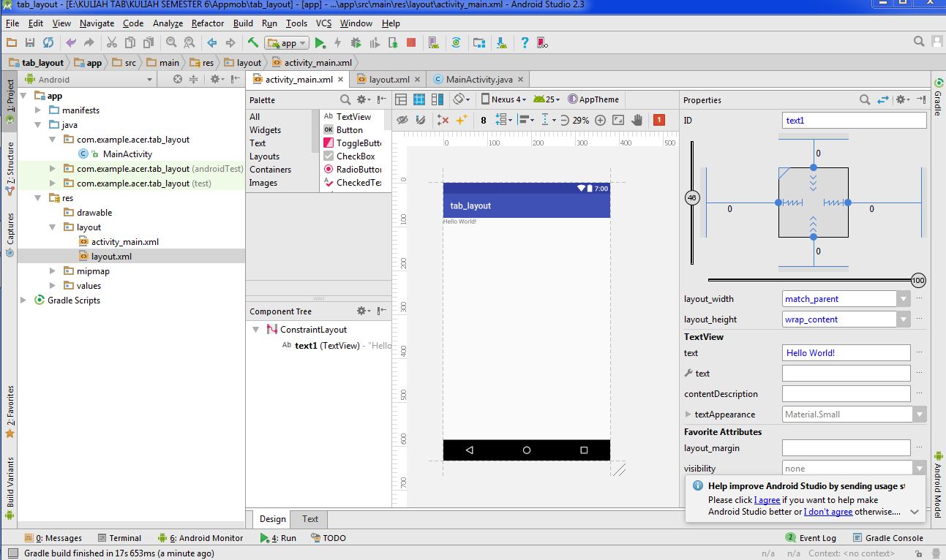Click the red warnings indicator showing 1
The image size is (946, 560).
click(659, 120)
